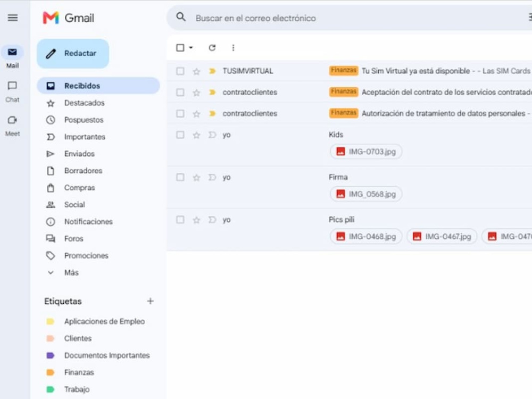The width and height of the screenshot is (532, 399).
Task: Toggle importance marker on TUSIMVIRTUAL email
Action: [212, 71]
